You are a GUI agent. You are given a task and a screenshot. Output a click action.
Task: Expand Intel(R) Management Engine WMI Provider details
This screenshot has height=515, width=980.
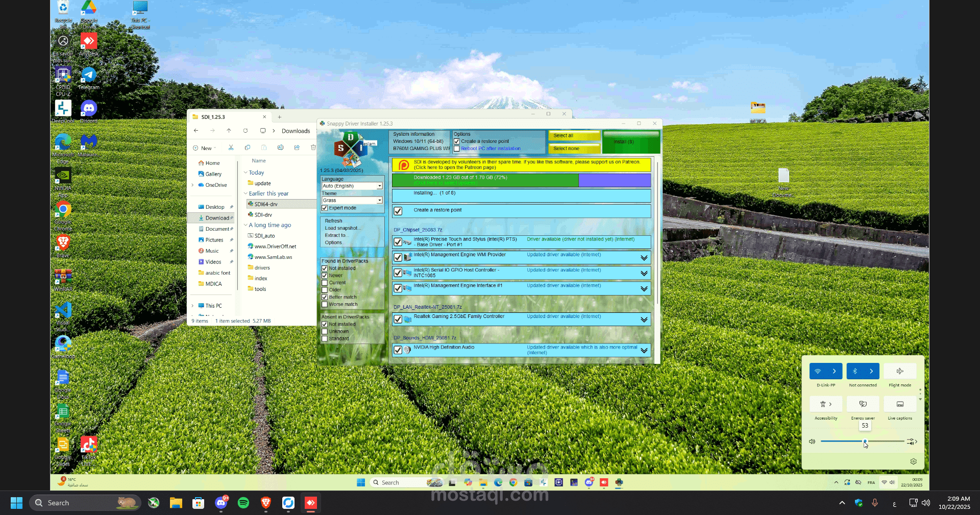(x=644, y=258)
